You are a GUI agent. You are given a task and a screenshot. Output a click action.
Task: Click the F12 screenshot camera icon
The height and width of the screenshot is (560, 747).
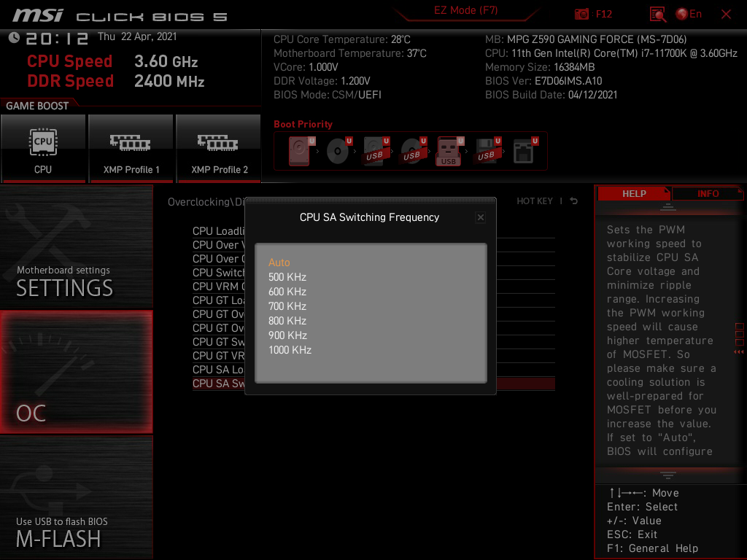pyautogui.click(x=581, y=15)
